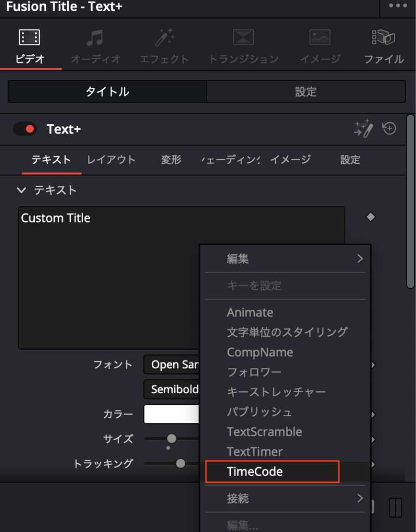Switch to the レイアウト tab
The width and height of the screenshot is (416, 532).
click(111, 159)
